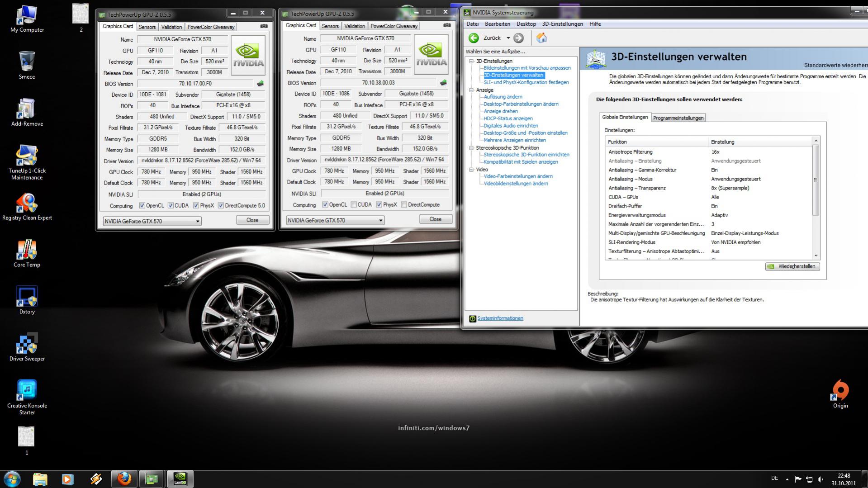868x488 pixels.
Task: Switch to Sensors tab in left GPU-Z
Action: tap(147, 27)
